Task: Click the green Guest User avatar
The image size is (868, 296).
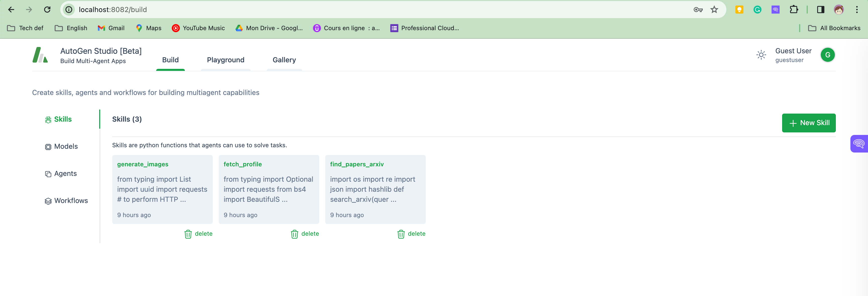Action: pyautogui.click(x=827, y=55)
